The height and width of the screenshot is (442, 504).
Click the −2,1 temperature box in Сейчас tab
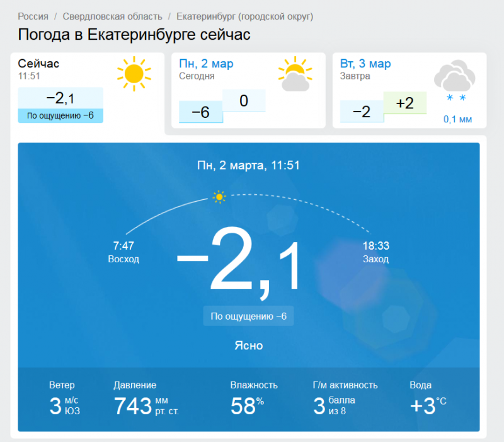pyautogui.click(x=60, y=98)
